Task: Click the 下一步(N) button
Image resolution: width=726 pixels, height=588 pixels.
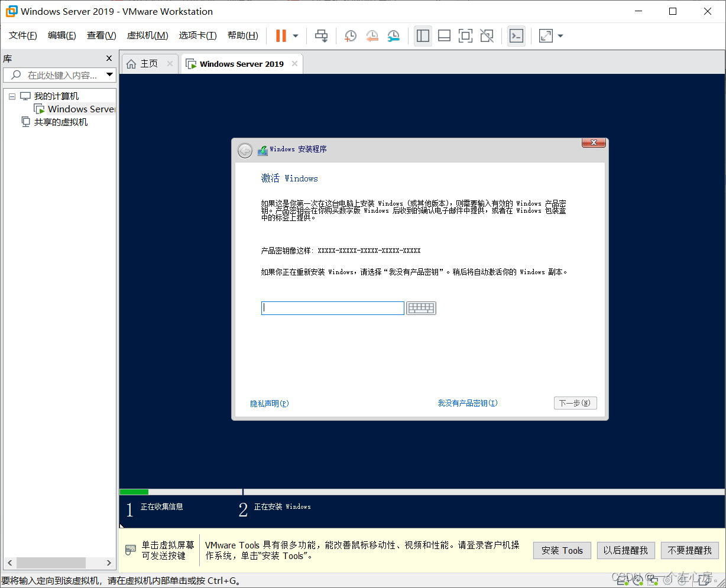Action: 575,403
